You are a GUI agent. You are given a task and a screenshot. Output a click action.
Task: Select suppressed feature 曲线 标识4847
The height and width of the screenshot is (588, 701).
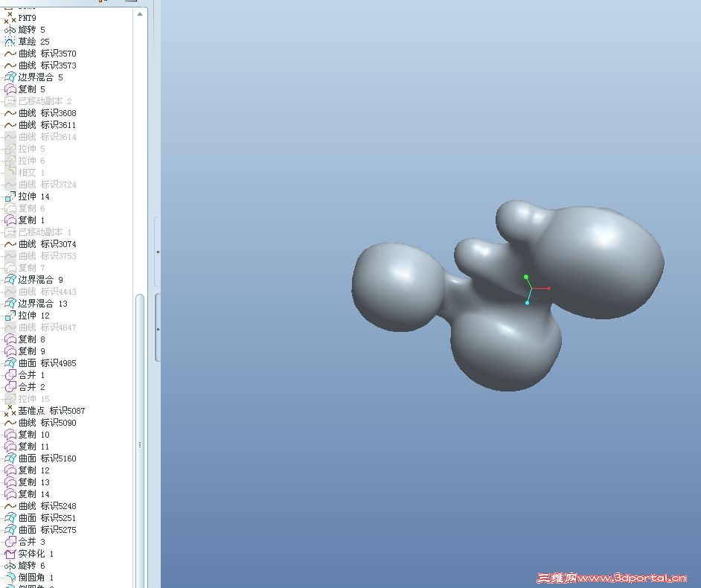(48, 327)
